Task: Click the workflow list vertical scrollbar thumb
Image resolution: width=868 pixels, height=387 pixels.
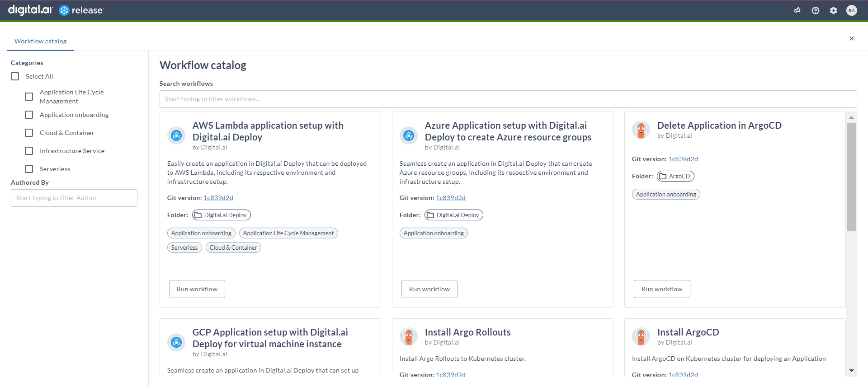Action: click(x=851, y=177)
